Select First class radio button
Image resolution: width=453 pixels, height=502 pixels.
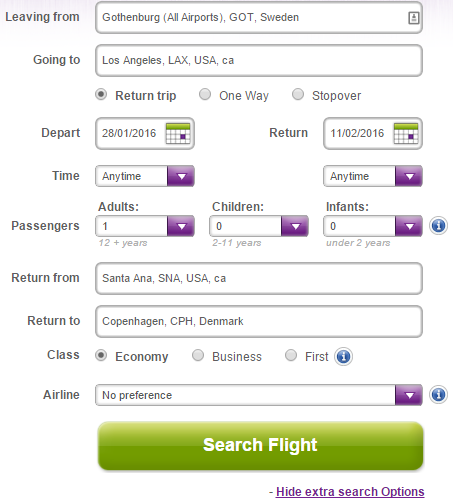pos(291,356)
